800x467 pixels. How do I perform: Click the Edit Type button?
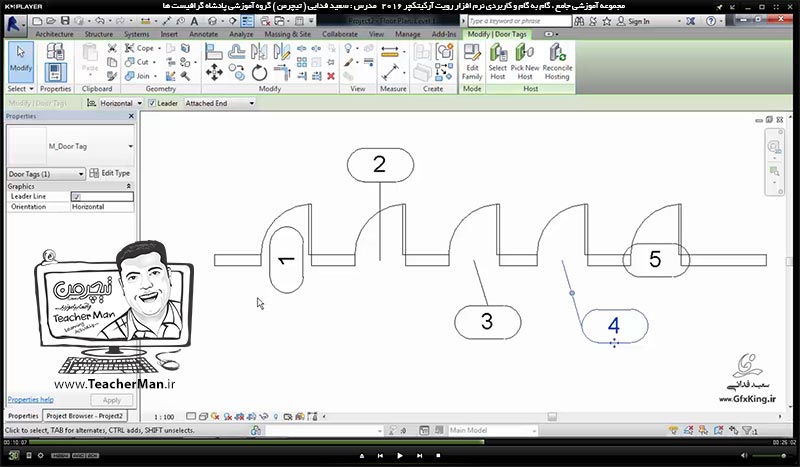click(x=110, y=174)
